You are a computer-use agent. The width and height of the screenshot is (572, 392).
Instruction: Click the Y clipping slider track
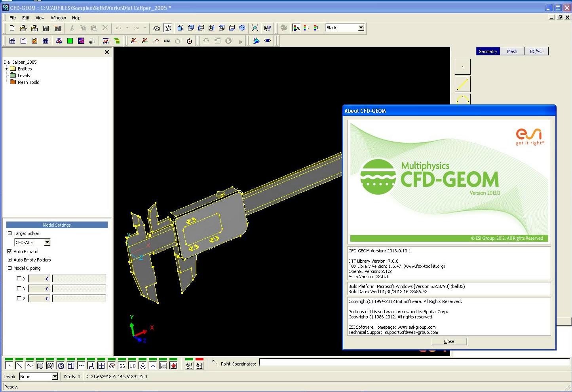click(x=79, y=288)
